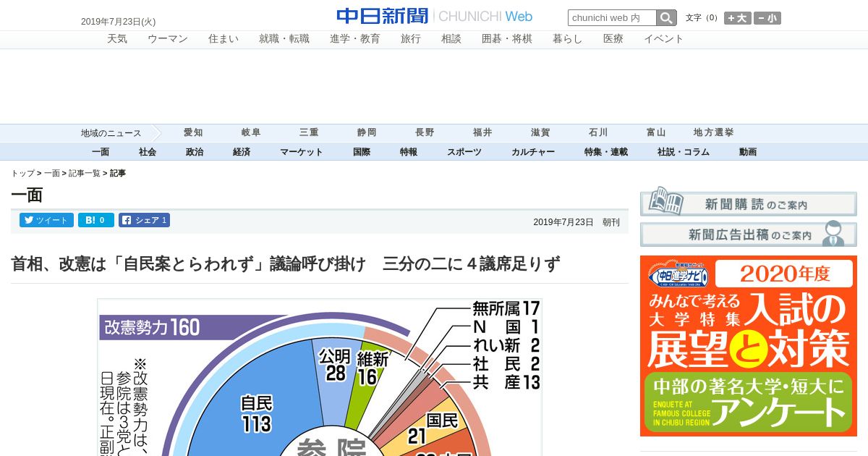The width and height of the screenshot is (868, 456).
Task: Open 天気 weather section
Action: pyautogui.click(x=117, y=39)
